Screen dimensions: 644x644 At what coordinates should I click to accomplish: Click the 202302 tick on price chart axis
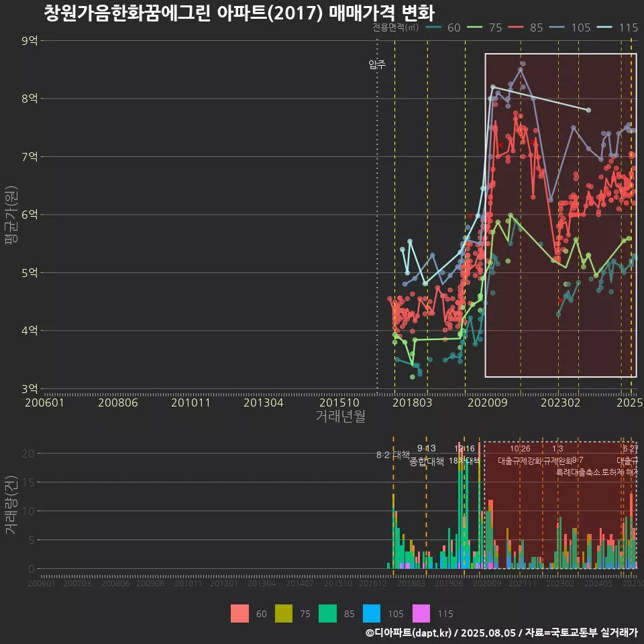(x=560, y=402)
